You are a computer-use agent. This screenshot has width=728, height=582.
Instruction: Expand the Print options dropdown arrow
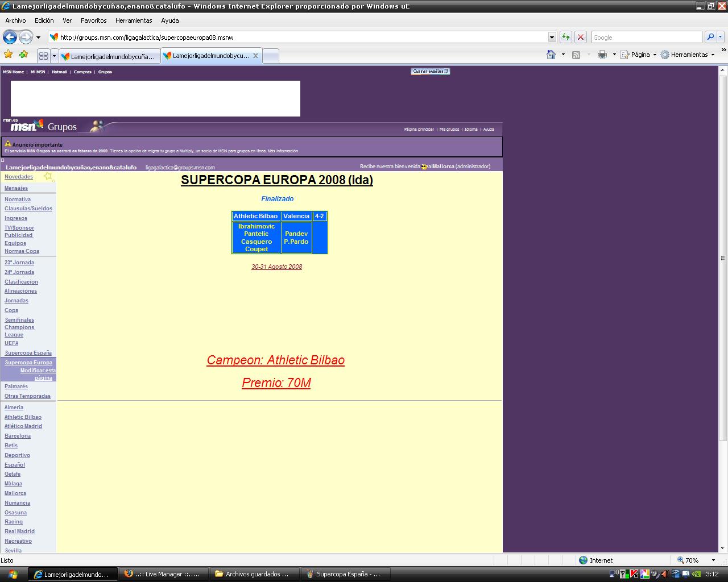click(614, 55)
